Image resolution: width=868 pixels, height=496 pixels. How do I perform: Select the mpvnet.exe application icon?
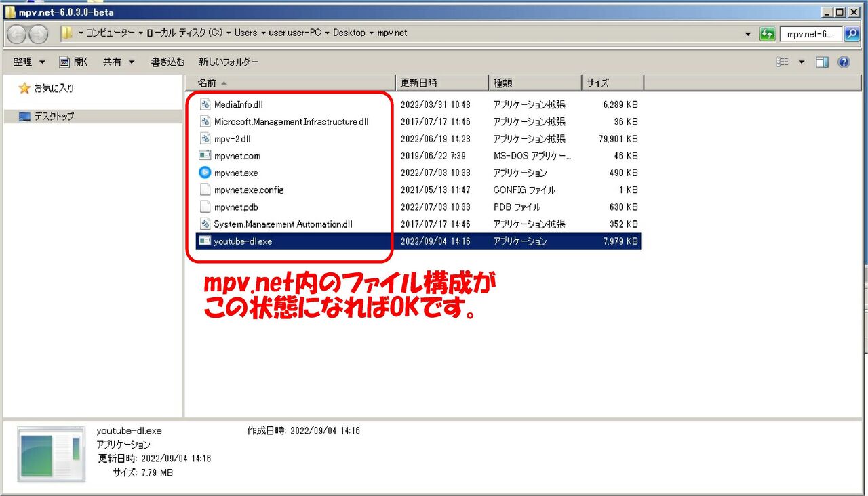[x=205, y=173]
